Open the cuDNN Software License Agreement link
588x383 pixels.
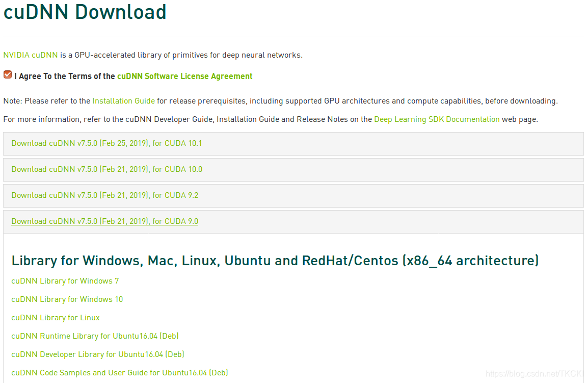[184, 76]
